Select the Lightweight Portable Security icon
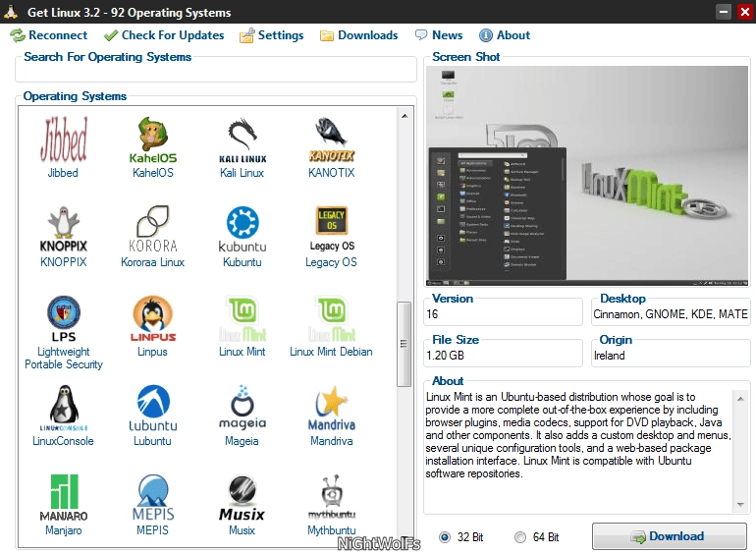The width and height of the screenshot is (756, 555). click(x=63, y=318)
